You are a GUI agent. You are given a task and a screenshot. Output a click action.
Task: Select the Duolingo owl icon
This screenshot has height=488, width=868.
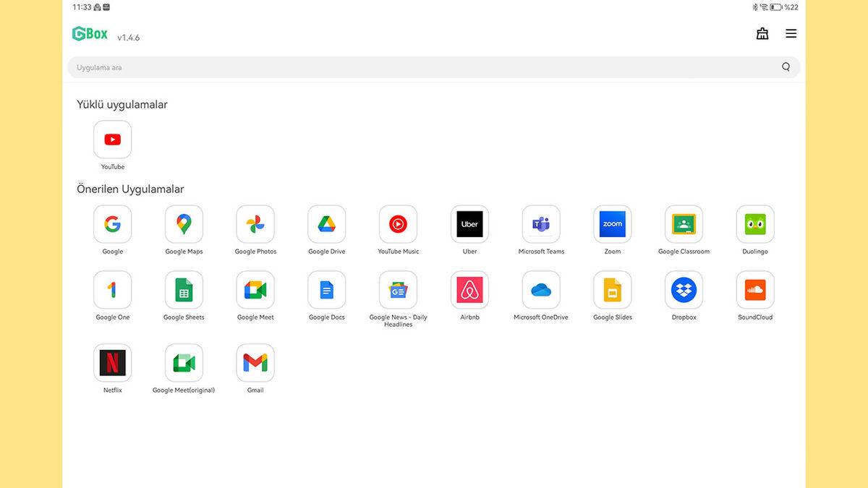click(755, 224)
